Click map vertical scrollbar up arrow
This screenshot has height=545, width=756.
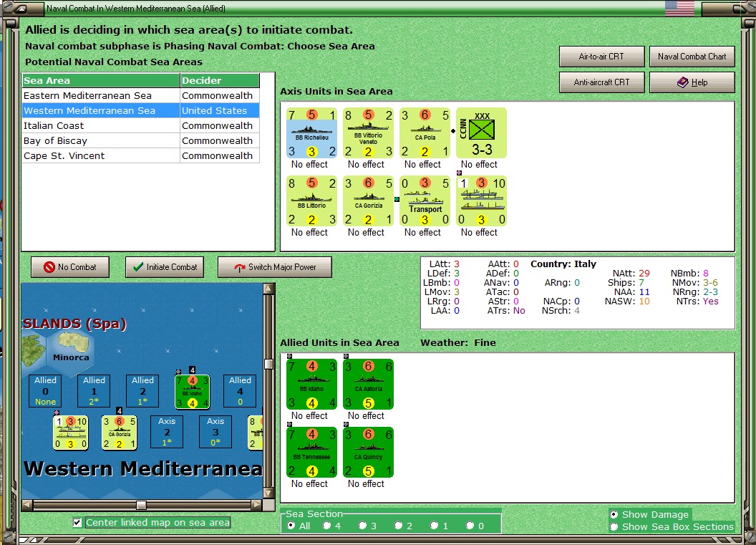point(268,289)
